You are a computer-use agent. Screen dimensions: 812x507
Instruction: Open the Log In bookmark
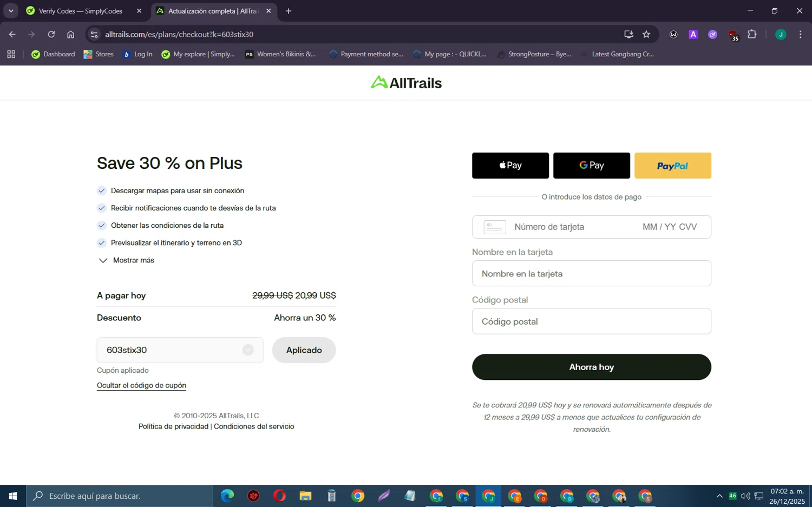click(x=137, y=54)
